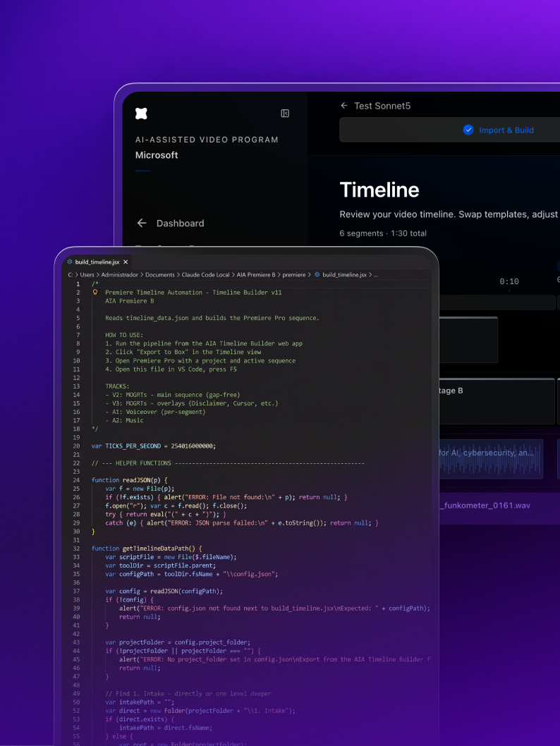Image resolution: width=560 pixels, height=746 pixels.
Task: Open Claude Code Local breadcrumb segment
Action: 205,275
